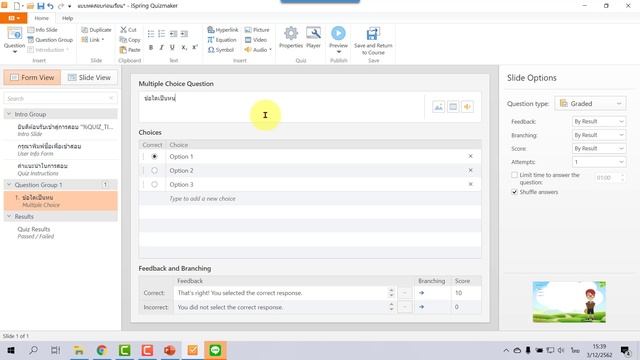Viewport: 640px width, 360px height.
Task: Open the slide thumbnail preview
Action: [569, 302]
